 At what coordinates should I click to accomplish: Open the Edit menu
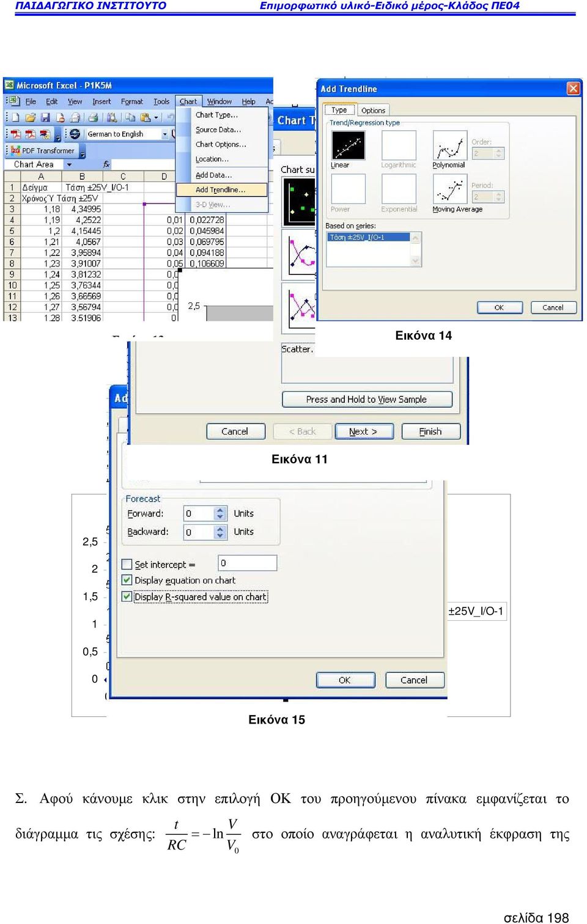52,101
